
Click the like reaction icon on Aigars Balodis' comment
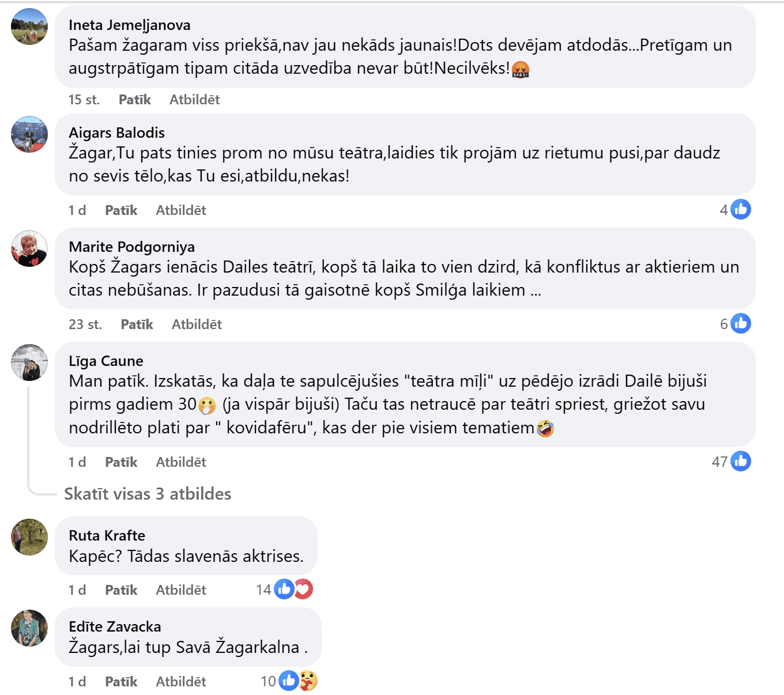tap(741, 209)
